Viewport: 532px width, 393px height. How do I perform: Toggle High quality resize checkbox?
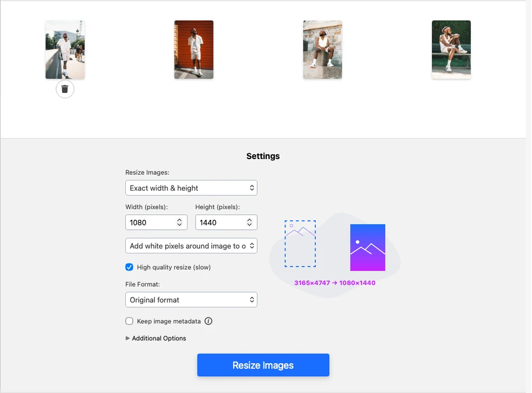pos(129,267)
